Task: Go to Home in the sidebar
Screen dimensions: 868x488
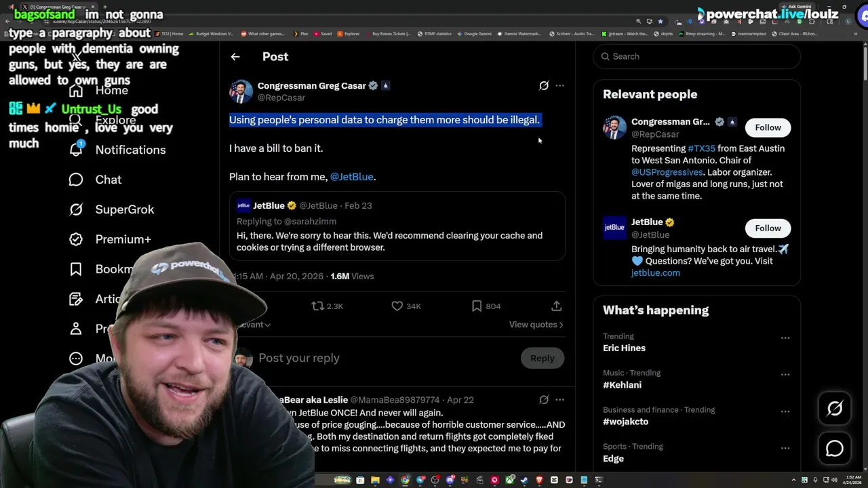Action: (x=98, y=90)
